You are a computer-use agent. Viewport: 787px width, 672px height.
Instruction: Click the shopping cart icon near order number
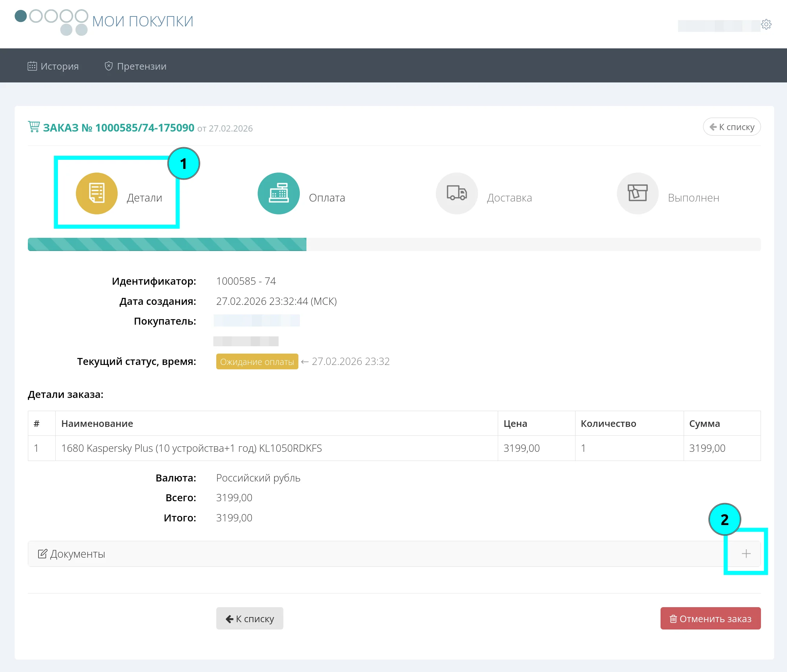[x=34, y=126]
